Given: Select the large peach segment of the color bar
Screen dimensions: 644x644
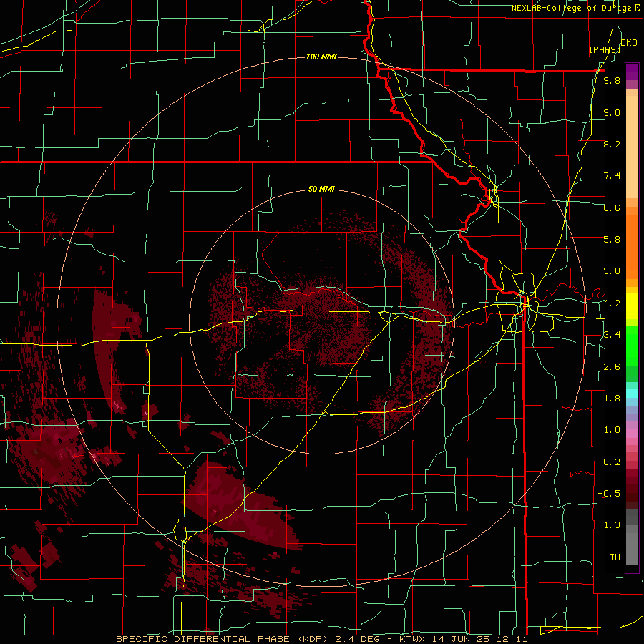Looking at the screenshot, I should click(632, 148).
